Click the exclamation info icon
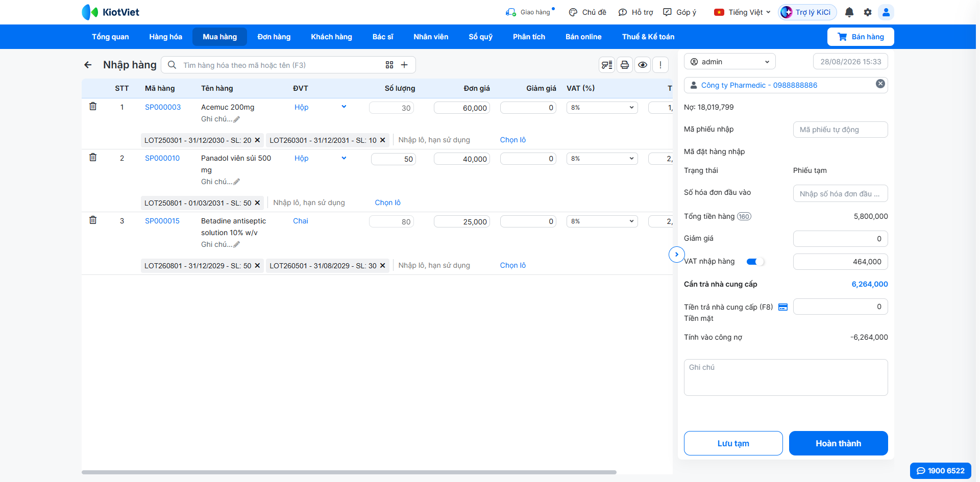This screenshot has width=980, height=482. 660,65
